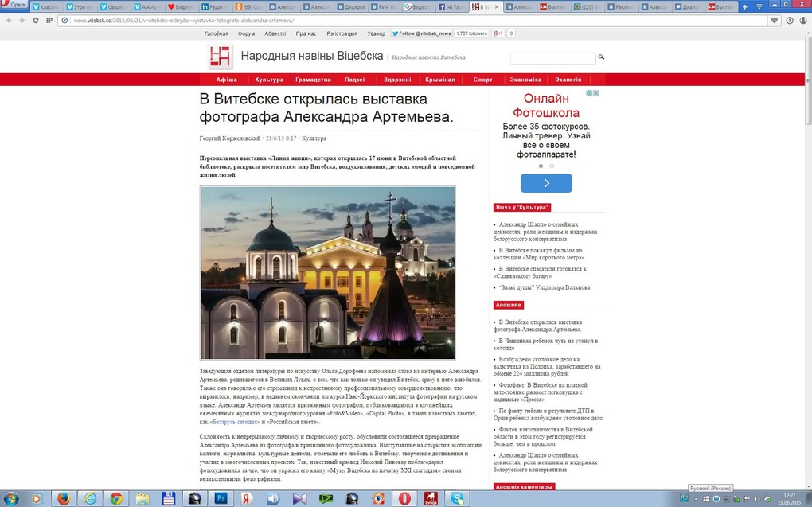Launch Firefox from the taskbar
The height and width of the screenshot is (507, 812).
pos(64,498)
